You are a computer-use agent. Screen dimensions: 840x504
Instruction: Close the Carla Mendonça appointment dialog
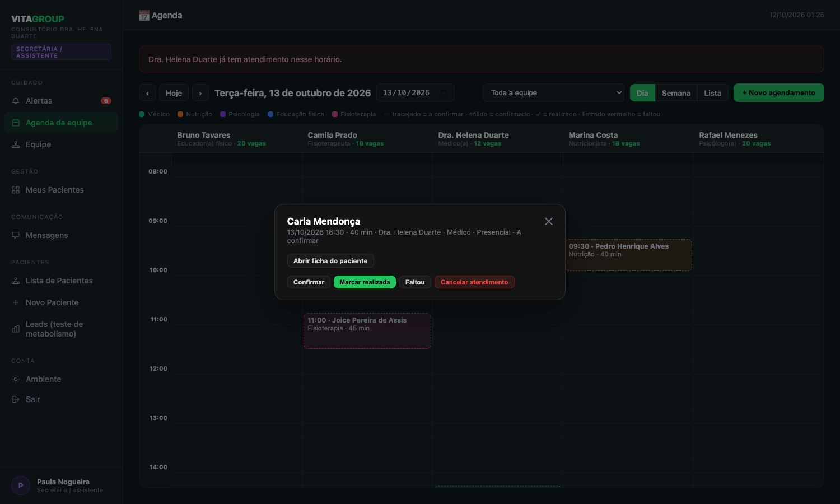(x=549, y=222)
